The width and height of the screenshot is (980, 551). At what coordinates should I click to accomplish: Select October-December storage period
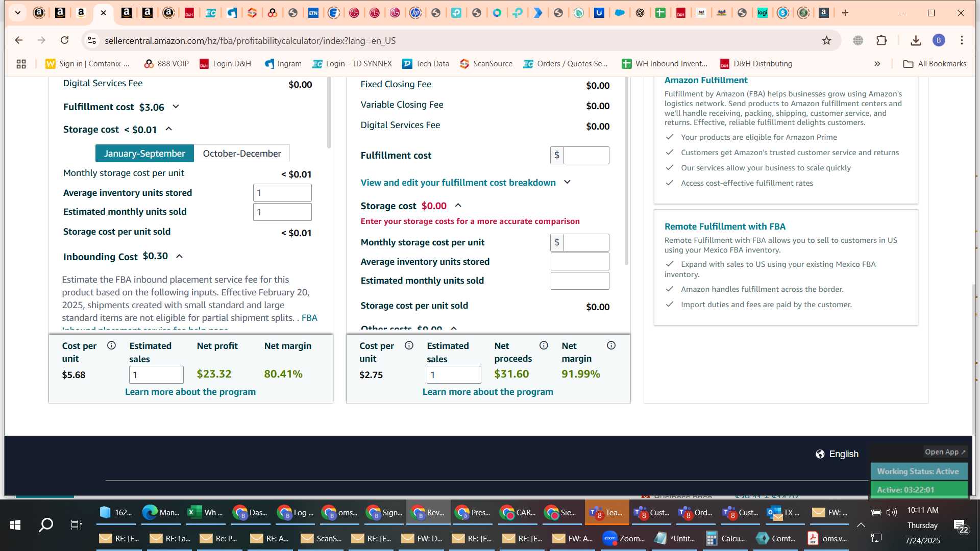[x=242, y=154]
